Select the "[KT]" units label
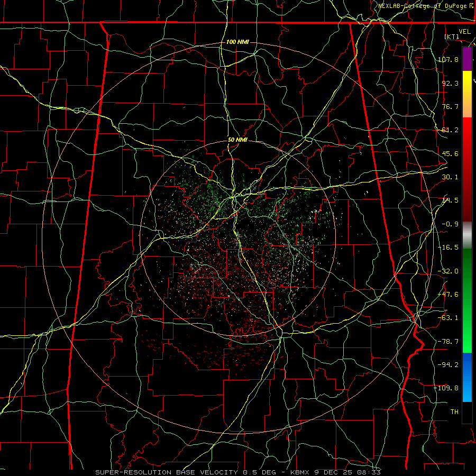This screenshot has height=476, width=476. (452, 36)
